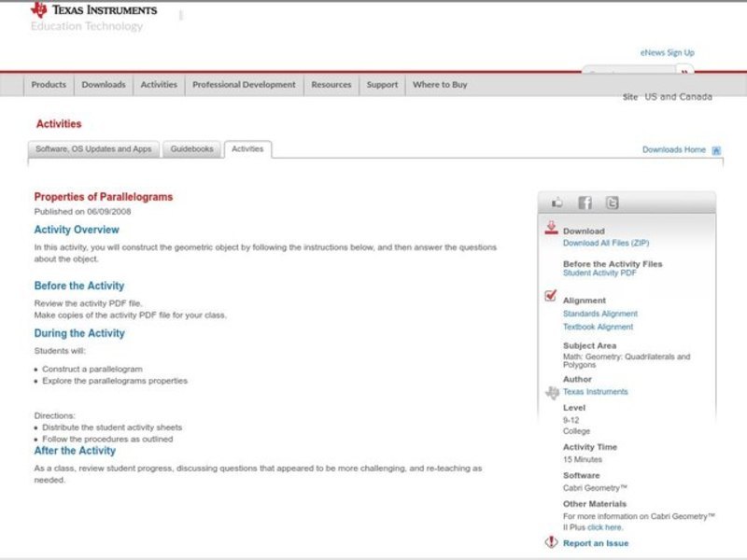Click the thumbs-up like icon
The image size is (747, 560).
click(557, 203)
